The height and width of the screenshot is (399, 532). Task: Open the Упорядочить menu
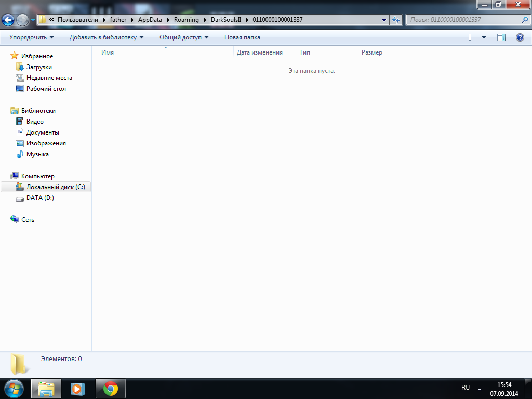pyautogui.click(x=31, y=37)
